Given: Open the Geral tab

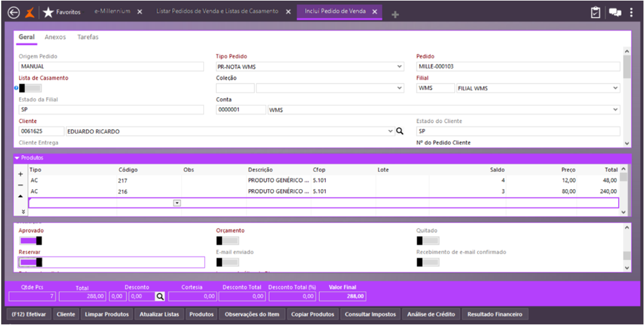Looking at the screenshot, I should [26, 37].
